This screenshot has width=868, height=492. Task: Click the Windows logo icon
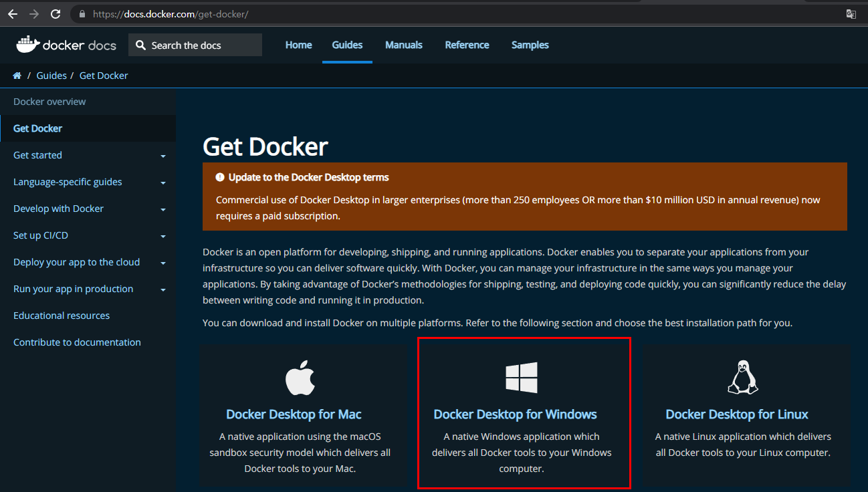point(522,378)
